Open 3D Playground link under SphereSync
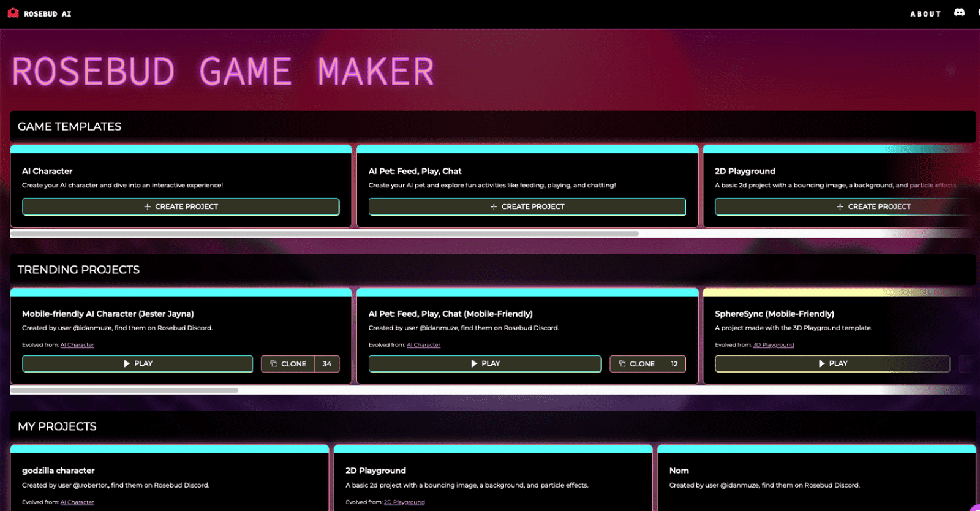 click(x=773, y=345)
